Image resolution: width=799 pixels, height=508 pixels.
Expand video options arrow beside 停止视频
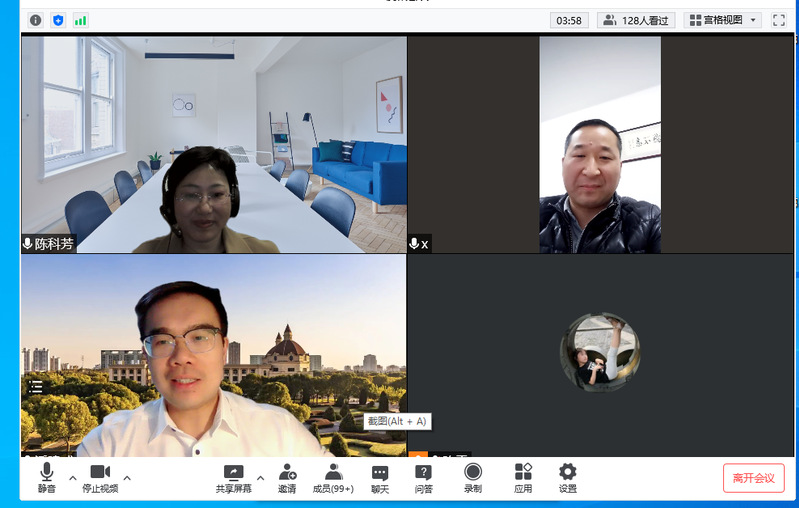(x=127, y=478)
